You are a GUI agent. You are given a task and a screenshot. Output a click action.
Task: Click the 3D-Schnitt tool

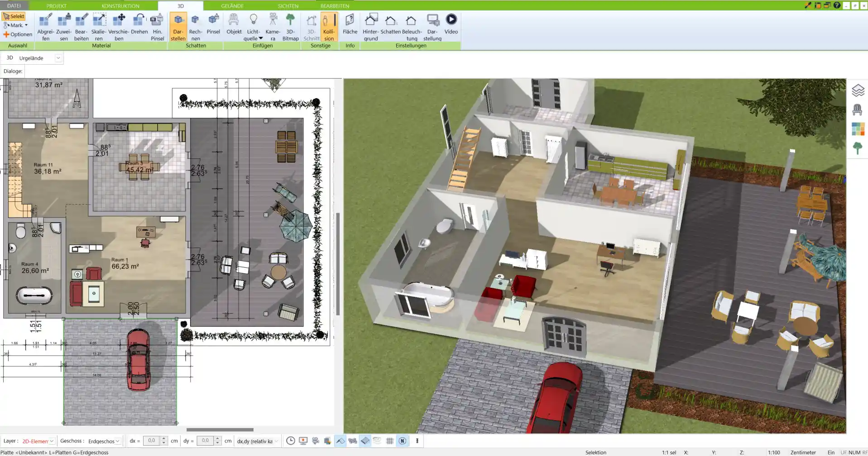[x=311, y=27]
